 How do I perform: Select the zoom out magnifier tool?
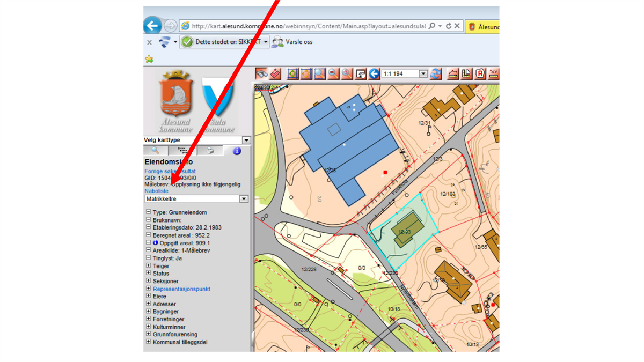[333, 73]
